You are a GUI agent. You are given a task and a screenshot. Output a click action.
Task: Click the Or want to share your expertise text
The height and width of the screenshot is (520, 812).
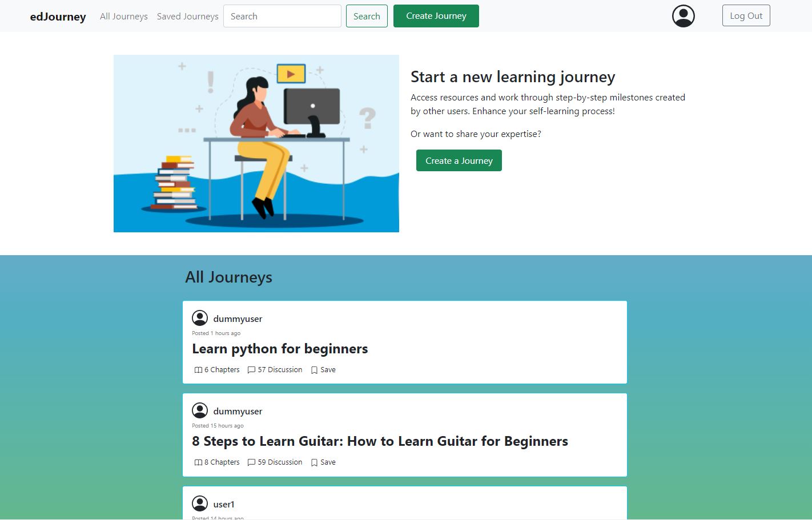tap(476, 134)
